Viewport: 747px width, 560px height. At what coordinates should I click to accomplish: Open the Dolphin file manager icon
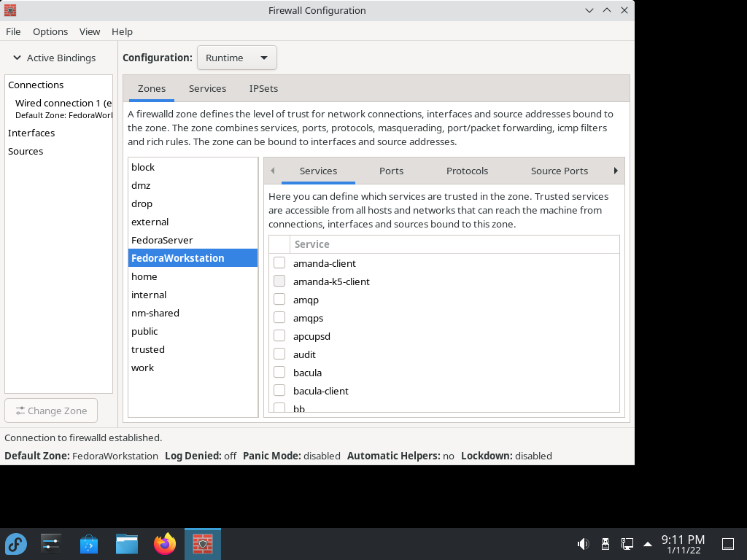[x=127, y=544]
